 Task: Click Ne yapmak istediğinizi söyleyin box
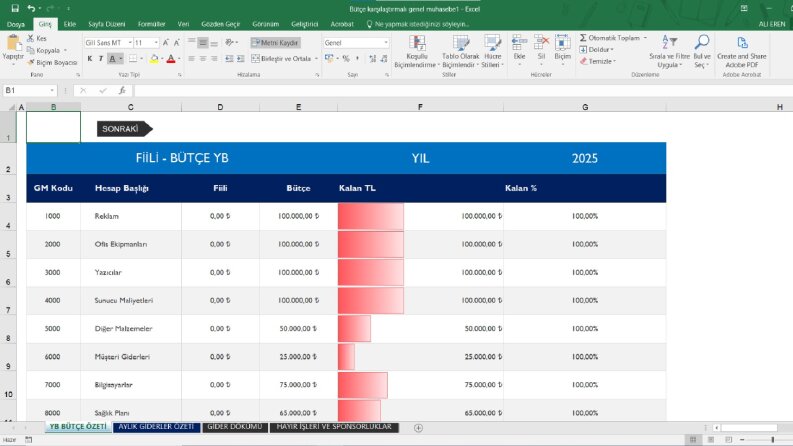(418, 24)
